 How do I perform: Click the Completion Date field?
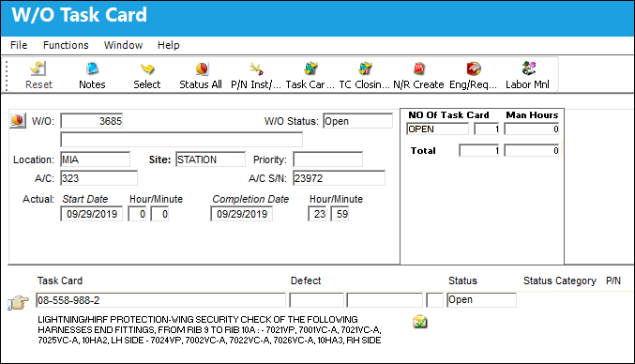pyautogui.click(x=241, y=214)
